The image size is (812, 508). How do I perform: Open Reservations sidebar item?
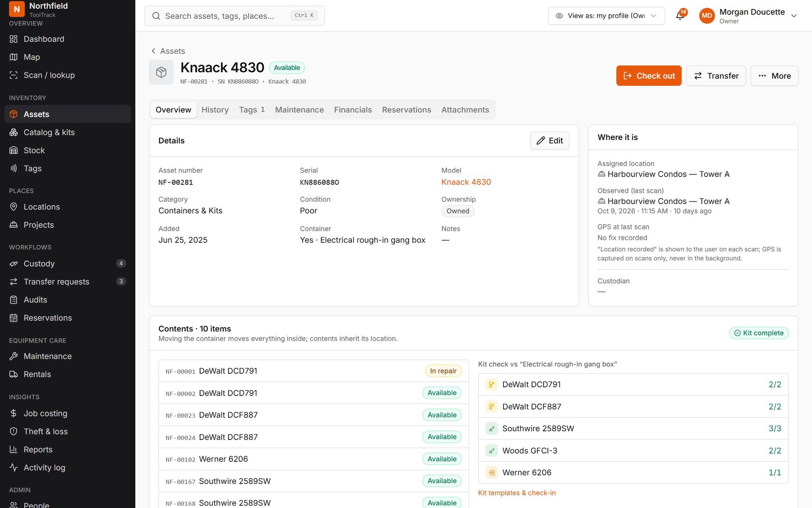pos(68,318)
